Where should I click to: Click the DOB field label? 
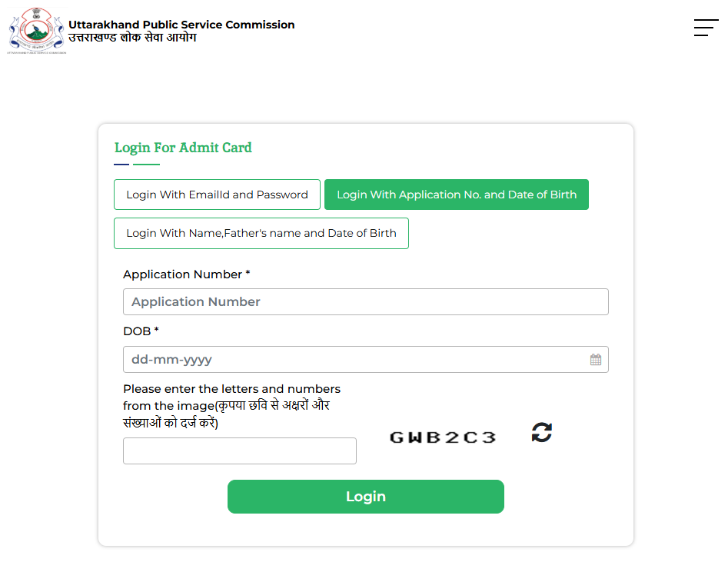(141, 331)
